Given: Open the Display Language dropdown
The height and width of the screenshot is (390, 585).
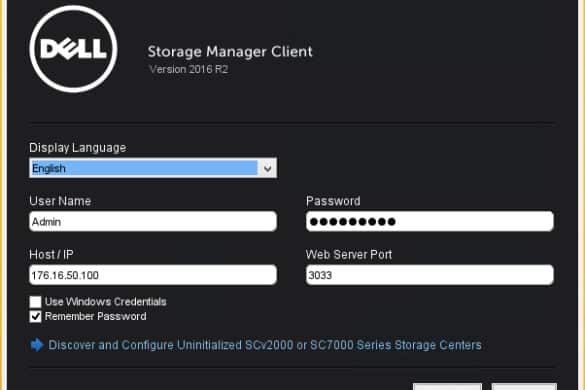Looking at the screenshot, I should click(153, 168).
